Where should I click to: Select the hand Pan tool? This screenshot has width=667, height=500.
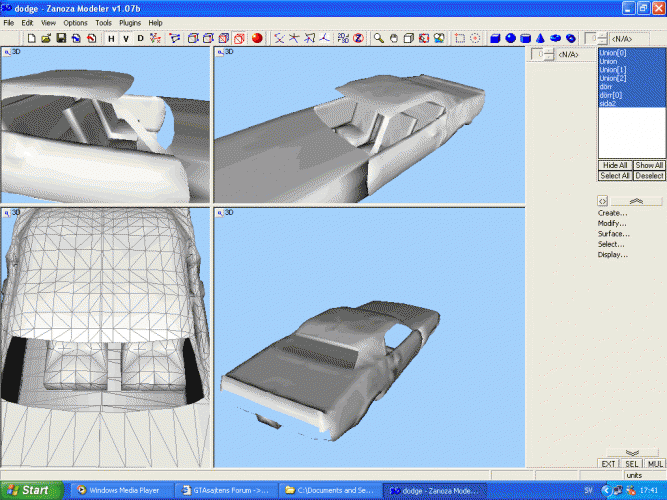394,38
